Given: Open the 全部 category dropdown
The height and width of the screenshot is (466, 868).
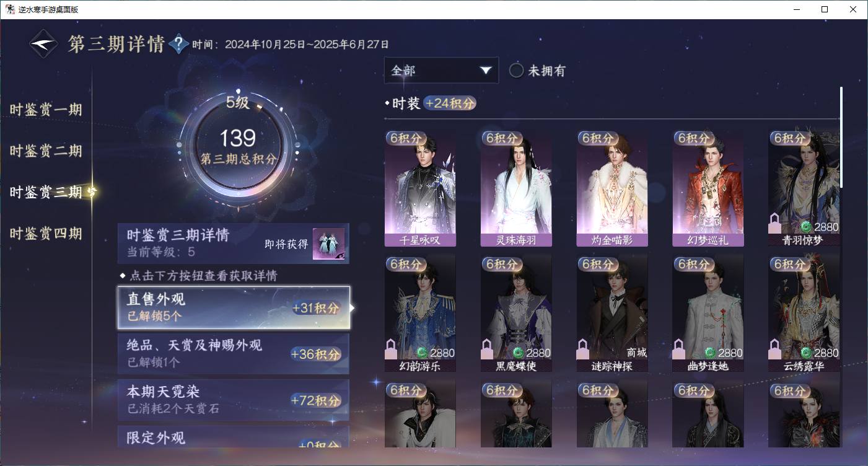Looking at the screenshot, I should [x=441, y=71].
